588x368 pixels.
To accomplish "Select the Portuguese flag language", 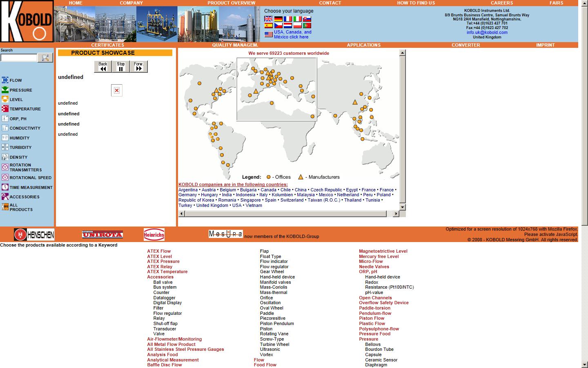I will tap(307, 25).
